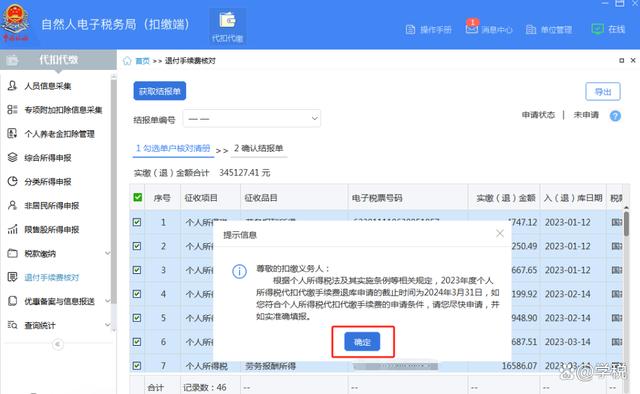
Task: Click the 获取结报单 button
Action: (x=160, y=91)
